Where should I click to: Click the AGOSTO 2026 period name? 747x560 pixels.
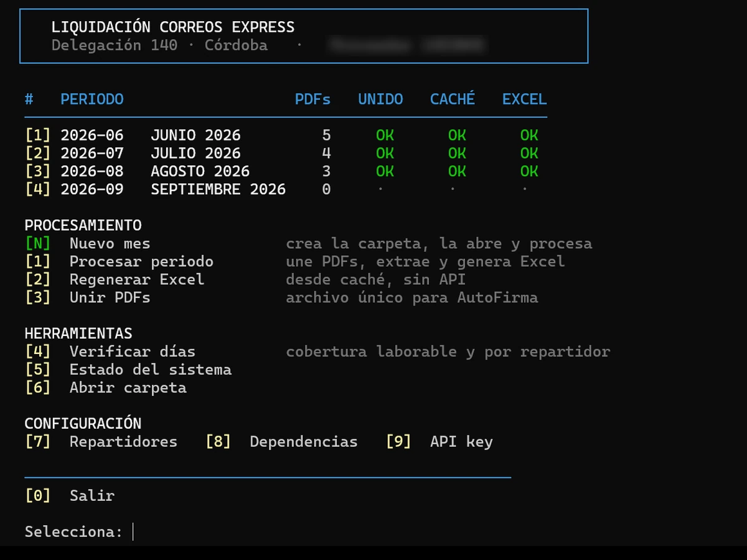pos(200,171)
